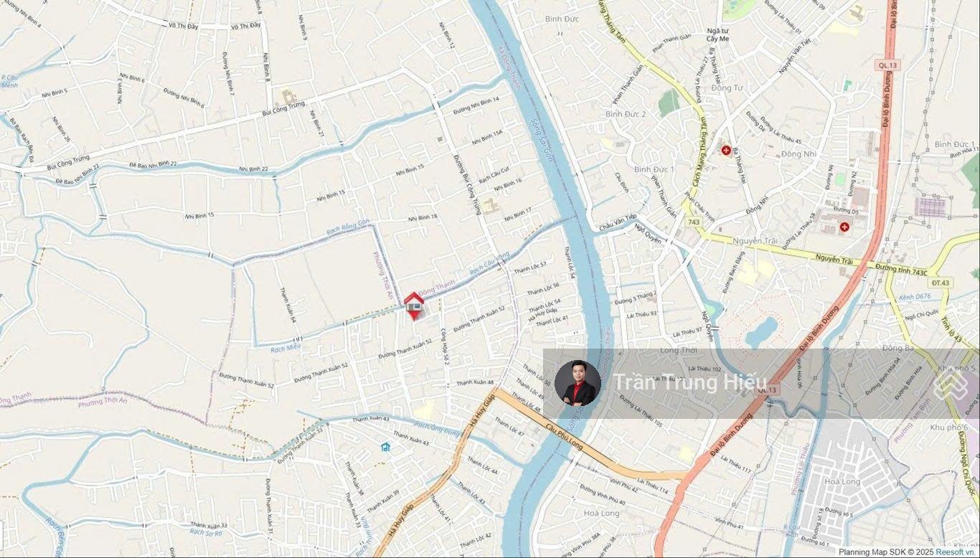980x558 pixels.
Task: Select the hospital cross icon near Đường D5
Action: [844, 227]
